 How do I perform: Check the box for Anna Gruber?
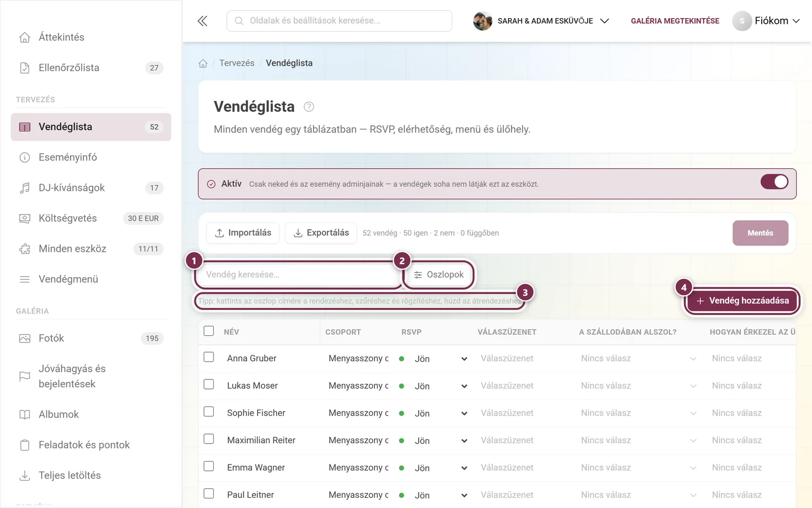coord(209,357)
